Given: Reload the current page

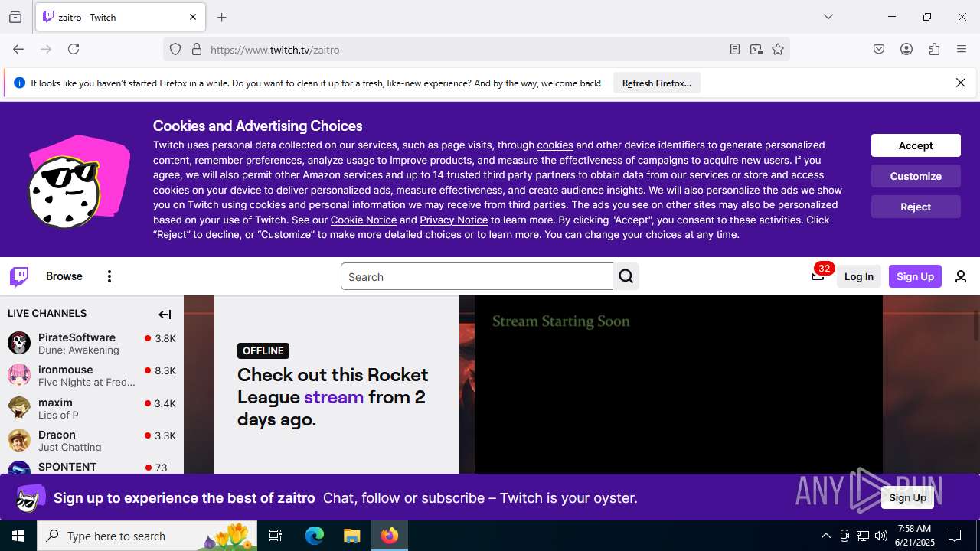Looking at the screenshot, I should tap(73, 49).
